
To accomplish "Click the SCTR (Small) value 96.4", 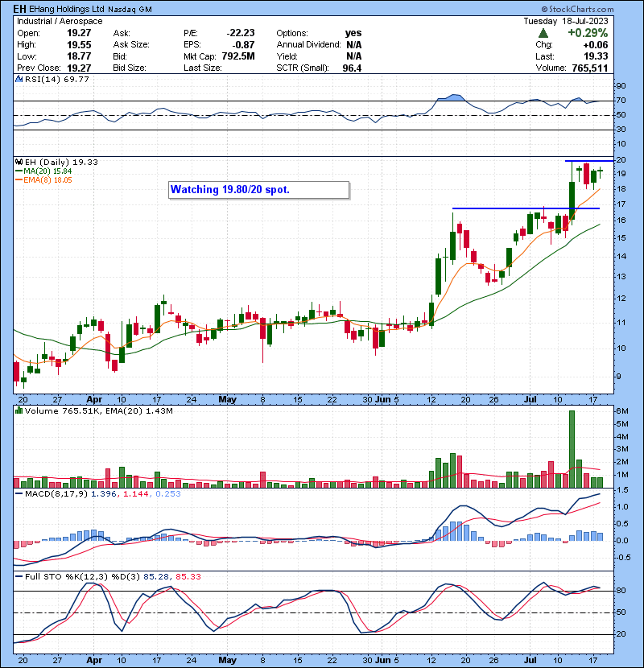I will (352, 68).
